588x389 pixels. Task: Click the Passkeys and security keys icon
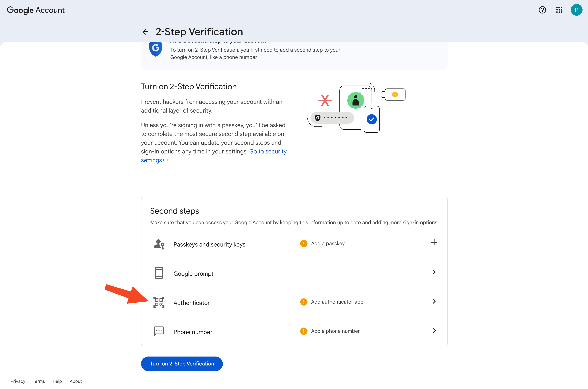[x=159, y=244]
